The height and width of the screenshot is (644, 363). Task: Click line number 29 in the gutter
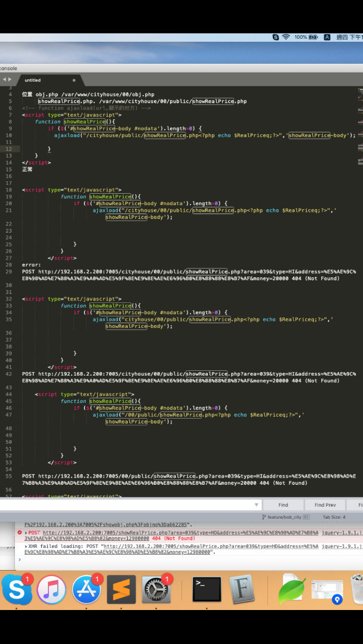[10, 271]
